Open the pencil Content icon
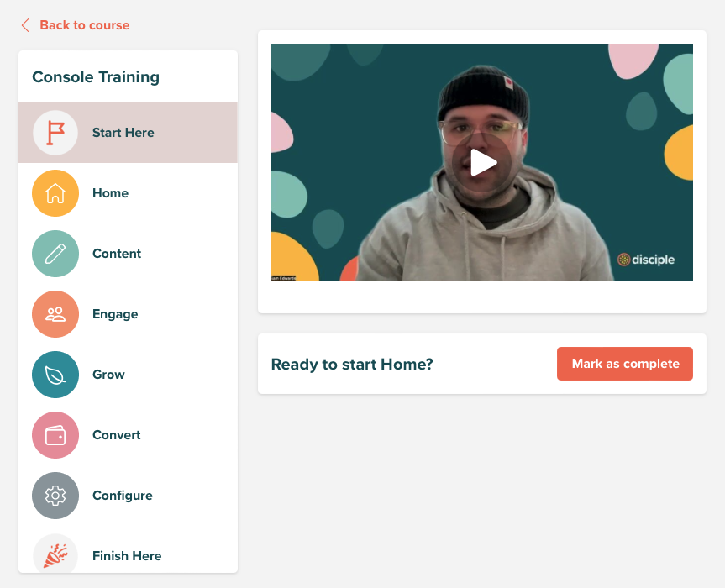The image size is (725, 588). 55,254
